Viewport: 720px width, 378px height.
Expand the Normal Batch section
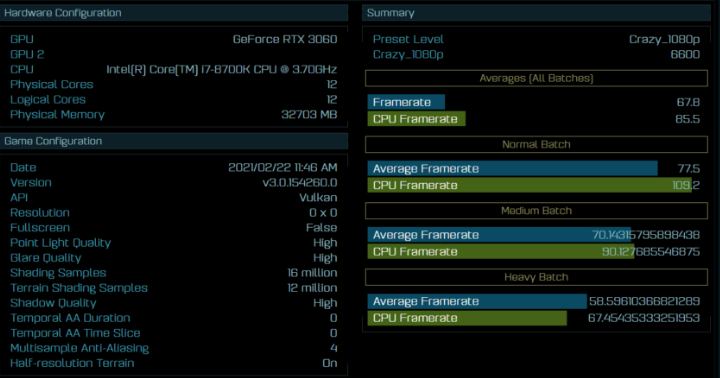click(536, 145)
